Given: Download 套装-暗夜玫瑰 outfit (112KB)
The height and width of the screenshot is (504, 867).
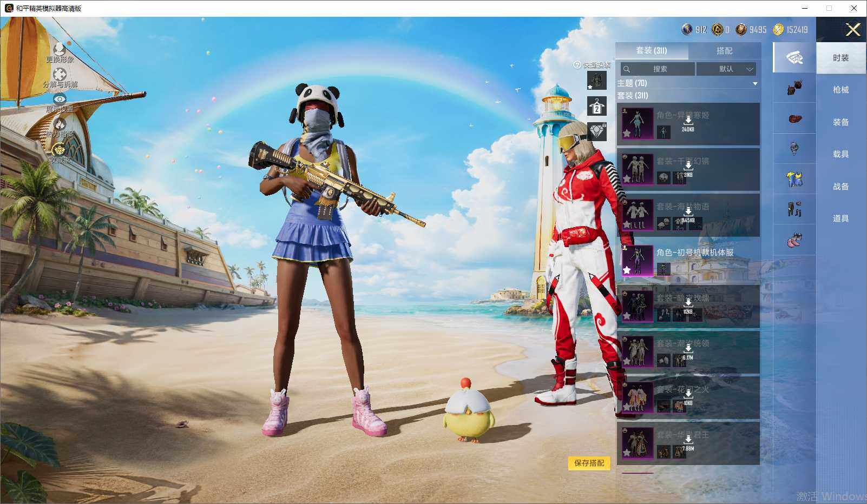Looking at the screenshot, I should click(688, 306).
